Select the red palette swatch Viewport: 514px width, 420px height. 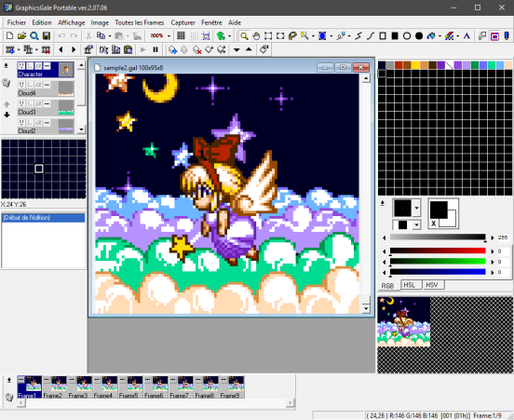point(399,65)
